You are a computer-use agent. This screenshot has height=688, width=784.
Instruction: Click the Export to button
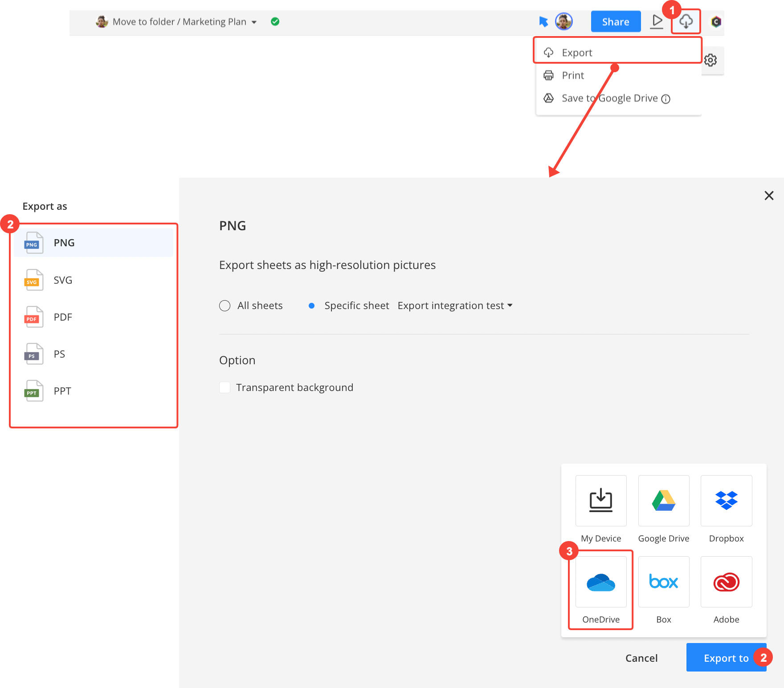(x=726, y=657)
